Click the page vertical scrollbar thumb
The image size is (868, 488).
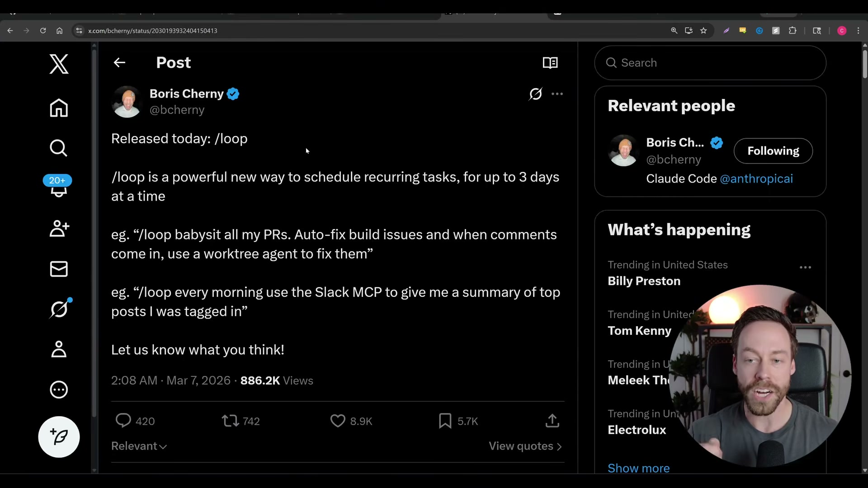click(865, 64)
